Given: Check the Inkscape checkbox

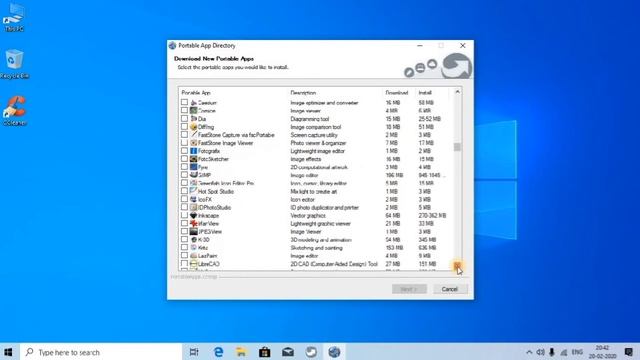Looking at the screenshot, I should (x=184, y=216).
